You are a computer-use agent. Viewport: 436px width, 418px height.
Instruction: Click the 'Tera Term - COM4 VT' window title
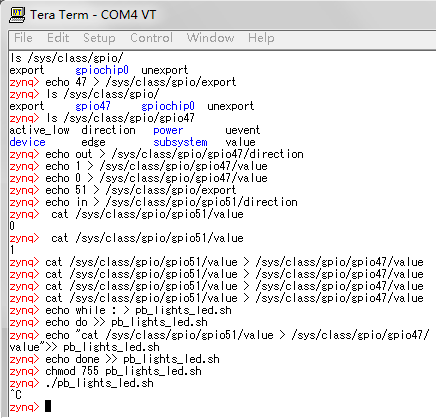tap(93, 15)
